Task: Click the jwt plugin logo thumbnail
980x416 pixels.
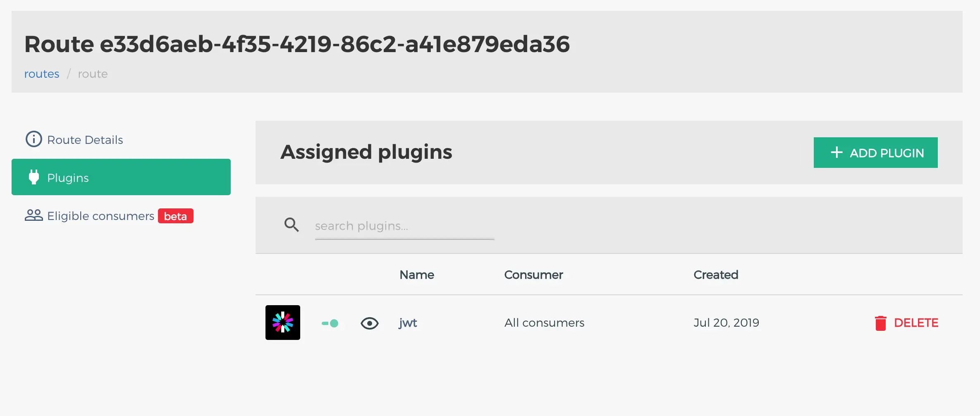Action: coord(283,323)
